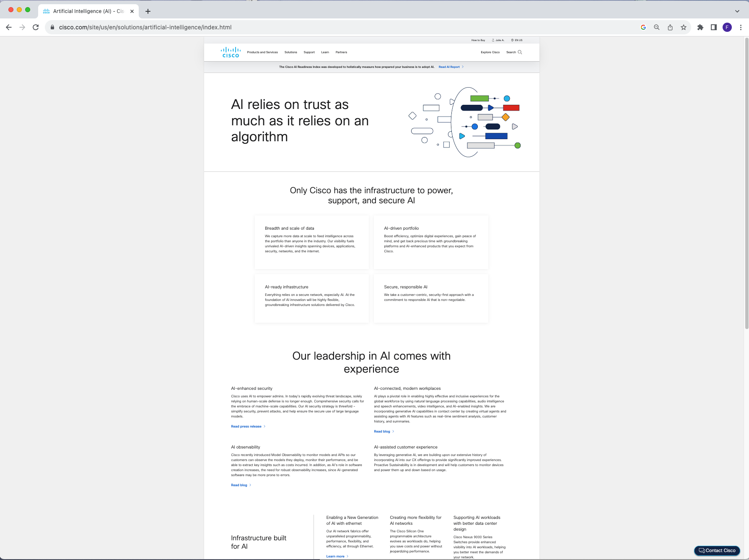Select the Partners menu item
This screenshot has height=560, width=749.
pyautogui.click(x=341, y=52)
